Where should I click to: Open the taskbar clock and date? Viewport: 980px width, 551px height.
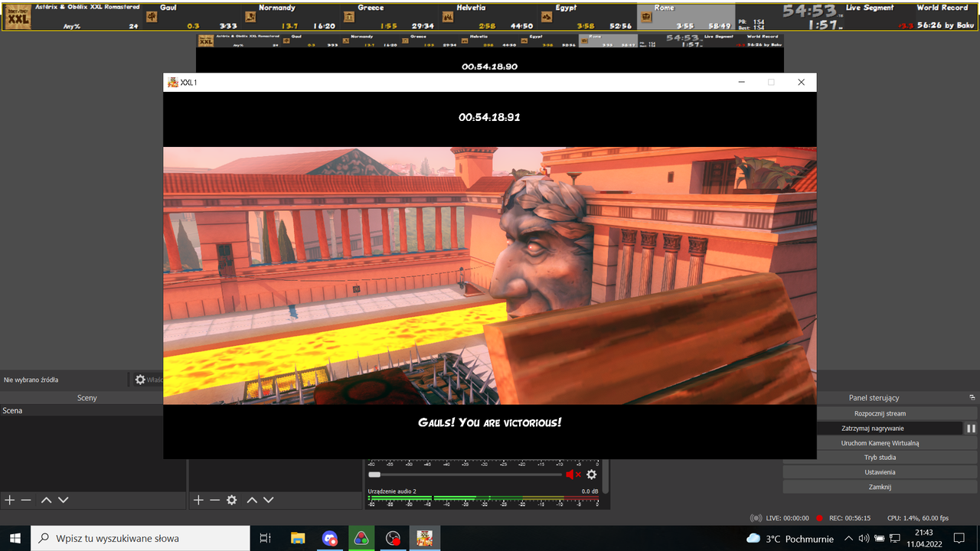(x=923, y=539)
